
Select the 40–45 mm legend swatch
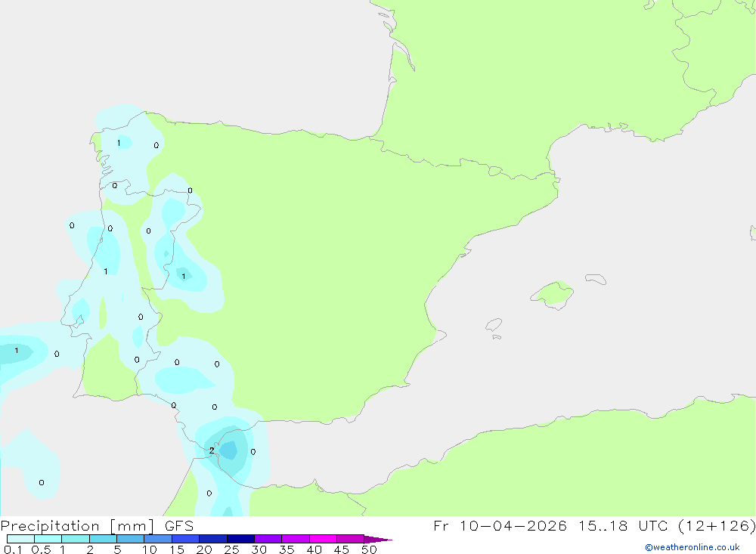[x=323, y=539]
